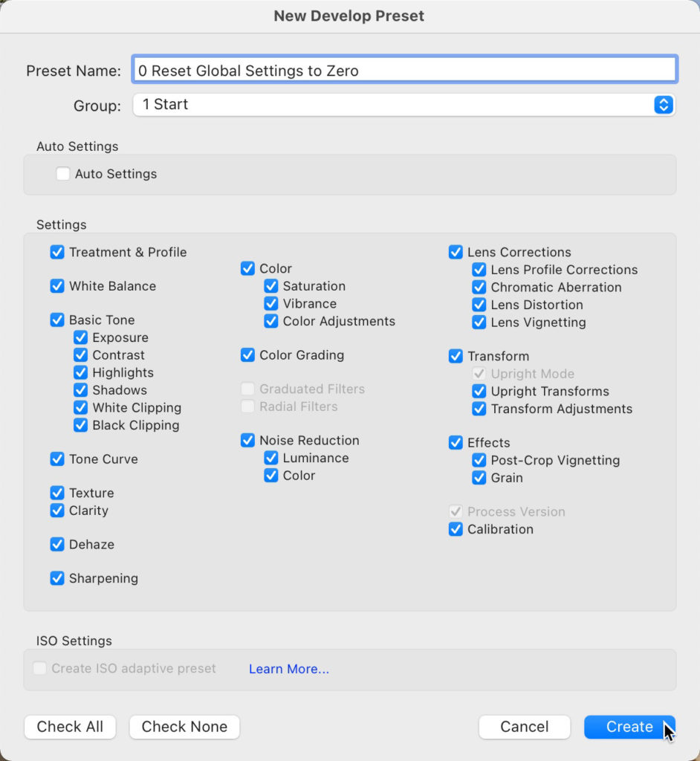This screenshot has width=700, height=761.
Task: Enable the Auto Settings checkbox
Action: pos(63,174)
